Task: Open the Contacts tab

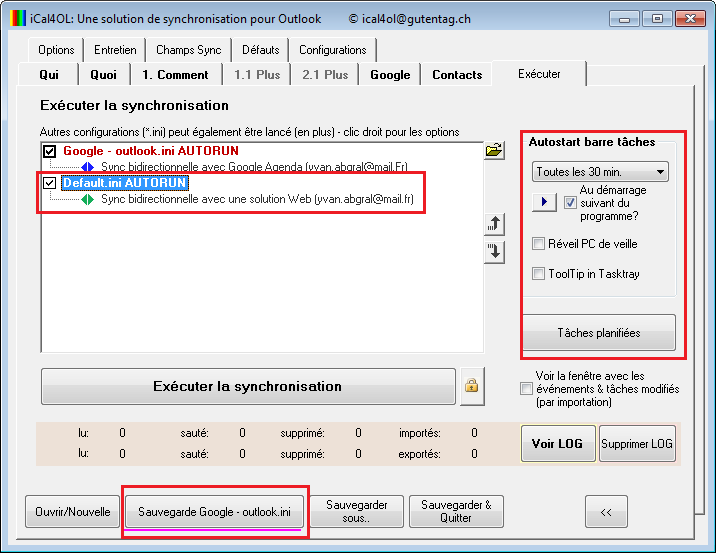Action: click(457, 75)
